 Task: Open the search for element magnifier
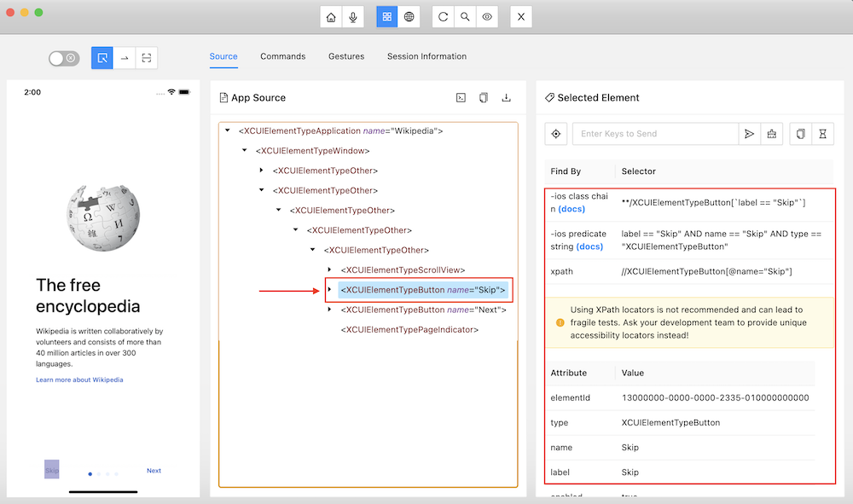pos(465,17)
